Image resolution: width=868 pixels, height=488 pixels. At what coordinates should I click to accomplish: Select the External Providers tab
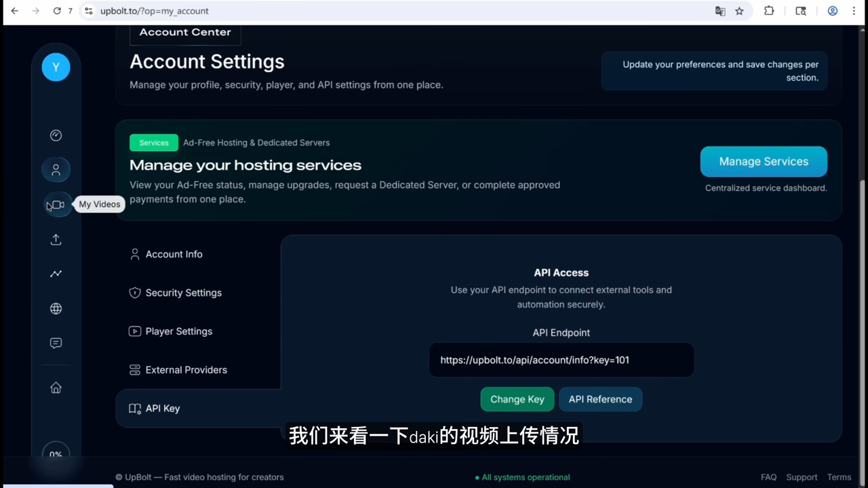tap(198, 370)
